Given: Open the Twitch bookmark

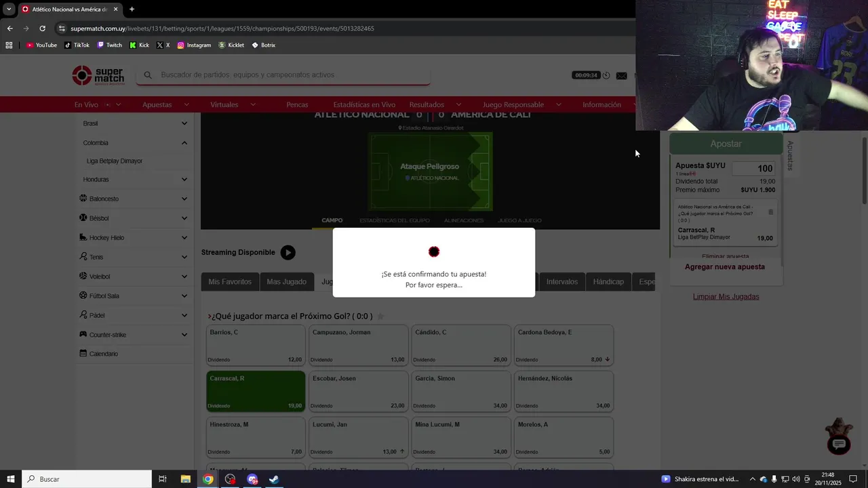Looking at the screenshot, I should [x=109, y=45].
